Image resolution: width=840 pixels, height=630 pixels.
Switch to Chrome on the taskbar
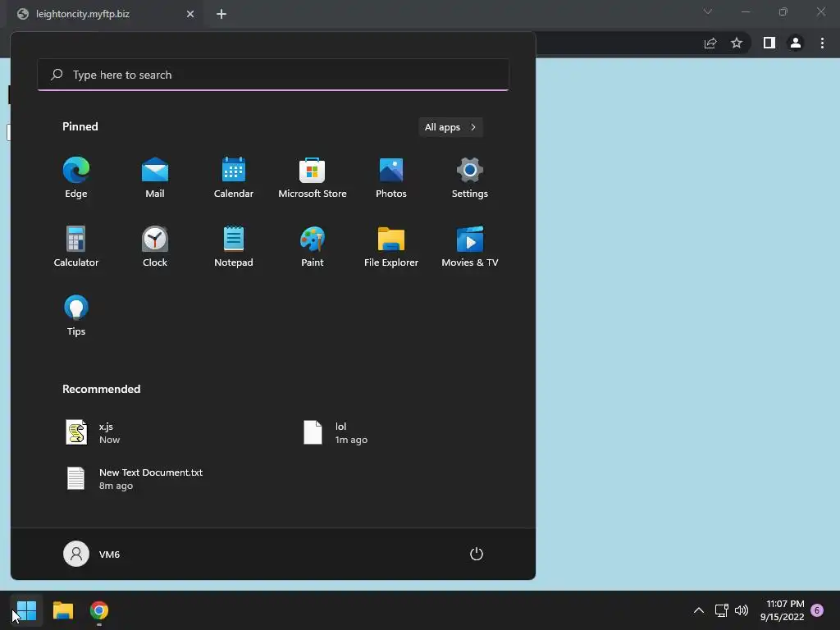click(99, 610)
